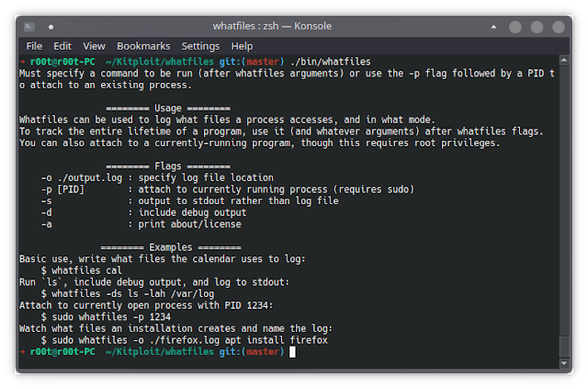Image resolution: width=588 pixels, height=389 pixels.
Task: Click the scrollbar up arrow
Action: pos(564,60)
